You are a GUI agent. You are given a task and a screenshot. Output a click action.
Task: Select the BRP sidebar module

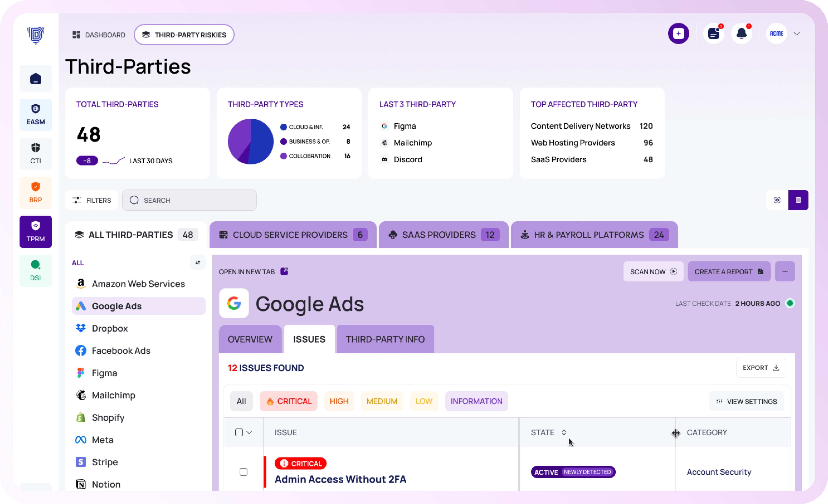tap(35, 192)
